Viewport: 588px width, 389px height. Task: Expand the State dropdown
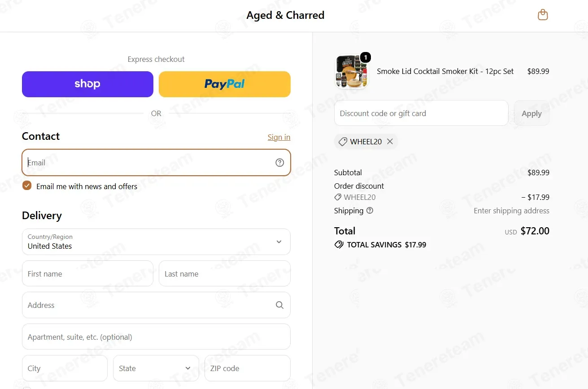[x=156, y=368]
